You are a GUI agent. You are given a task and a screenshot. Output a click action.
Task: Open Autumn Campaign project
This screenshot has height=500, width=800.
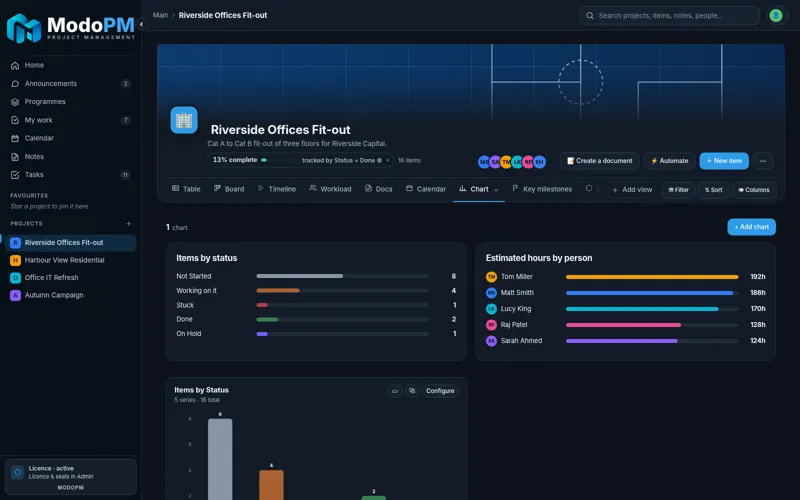pos(71,295)
